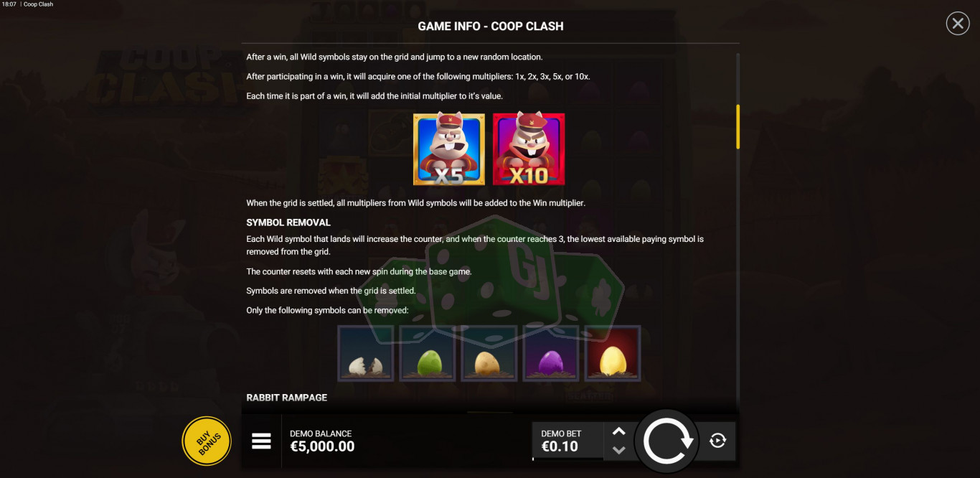Click the Game Info - Coop Clash title
Screen dimensions: 980x478
(491, 26)
